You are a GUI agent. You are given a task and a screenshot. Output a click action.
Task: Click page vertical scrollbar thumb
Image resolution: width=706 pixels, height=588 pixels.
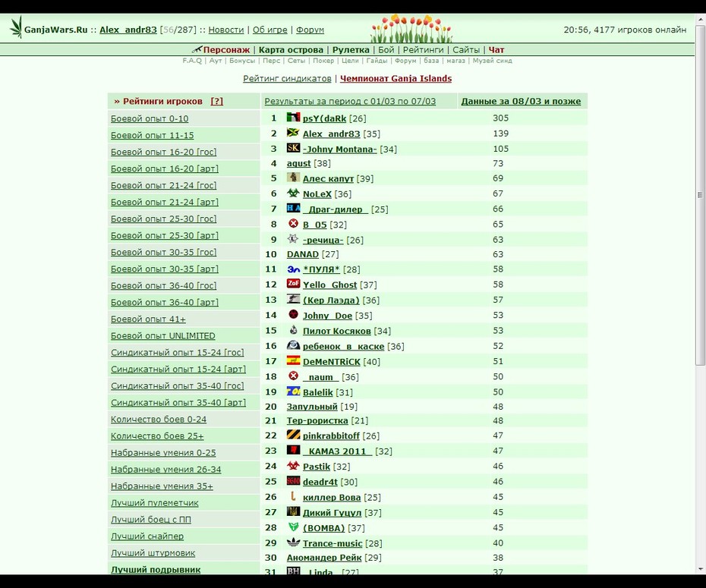pyautogui.click(x=700, y=194)
